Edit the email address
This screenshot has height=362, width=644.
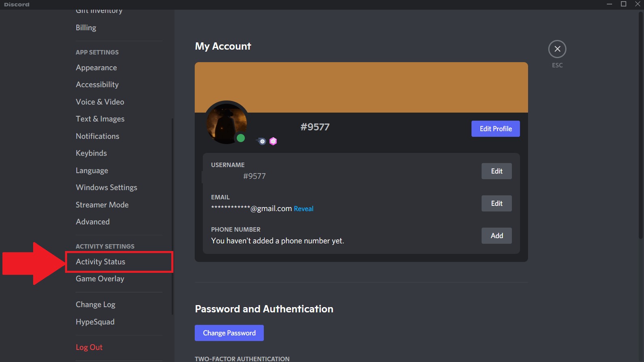[497, 203]
